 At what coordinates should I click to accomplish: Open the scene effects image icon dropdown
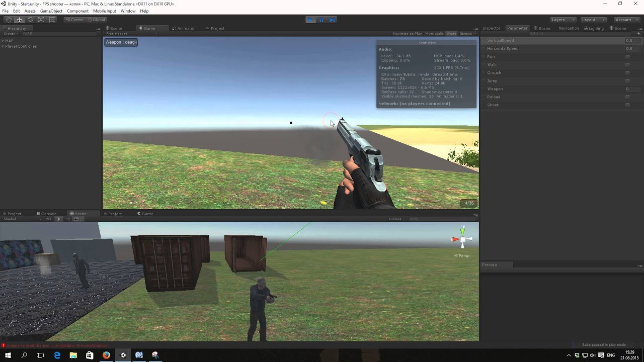(77, 219)
